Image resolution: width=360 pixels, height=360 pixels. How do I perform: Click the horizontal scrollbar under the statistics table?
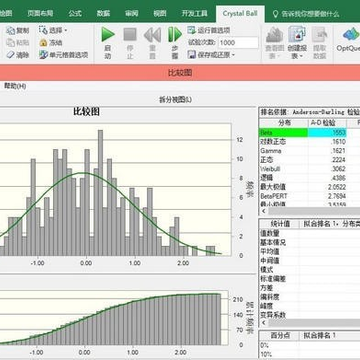[314, 323]
